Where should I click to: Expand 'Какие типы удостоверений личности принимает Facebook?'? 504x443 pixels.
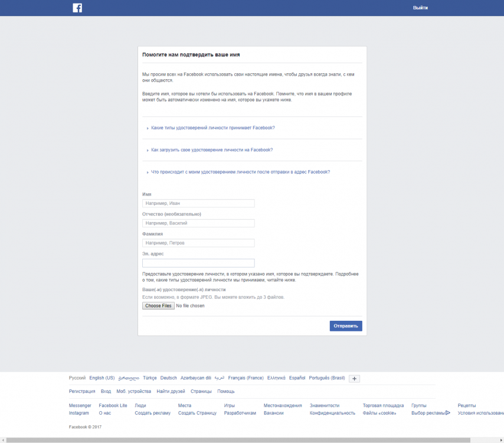(x=212, y=128)
